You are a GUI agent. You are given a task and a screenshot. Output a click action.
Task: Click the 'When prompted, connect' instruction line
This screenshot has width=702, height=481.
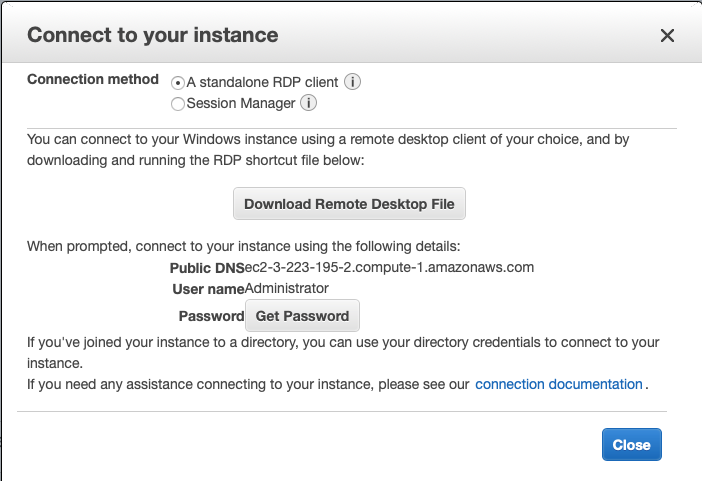(242, 245)
